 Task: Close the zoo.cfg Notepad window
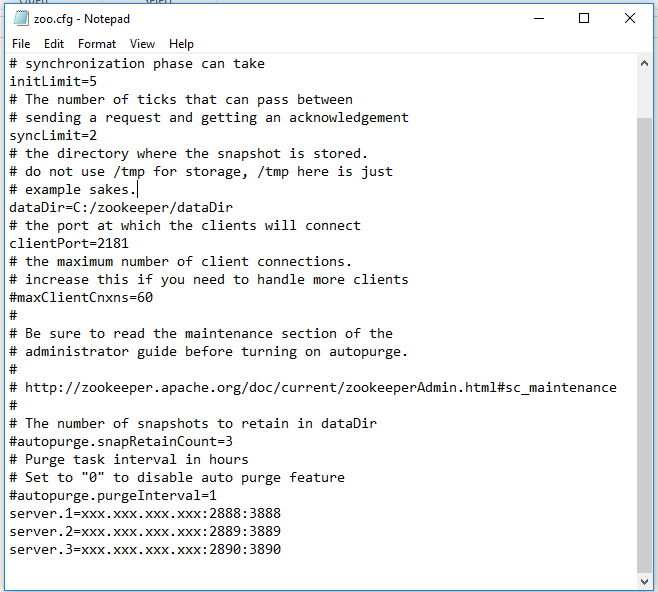tap(630, 18)
